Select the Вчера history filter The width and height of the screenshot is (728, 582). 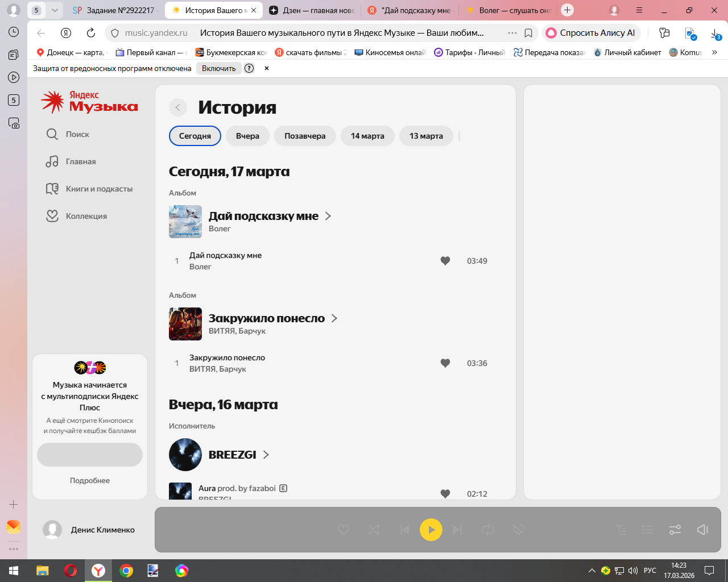pyautogui.click(x=247, y=136)
